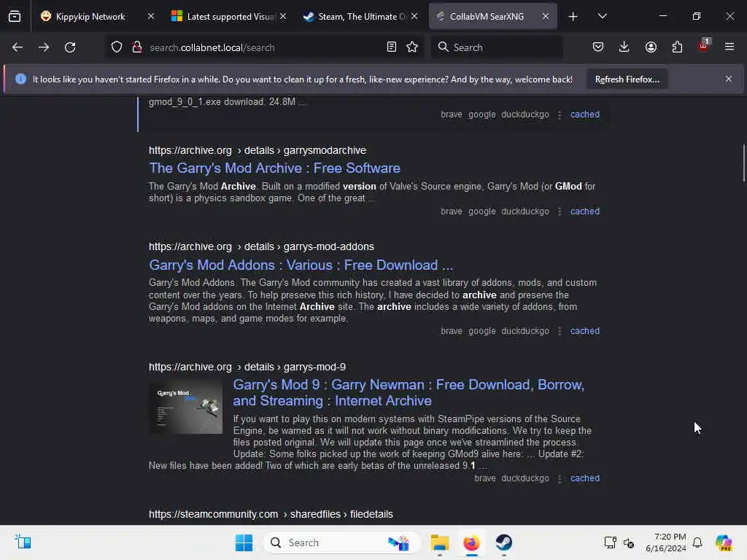
Task: Open the notification bell in tray
Action: click(x=697, y=542)
